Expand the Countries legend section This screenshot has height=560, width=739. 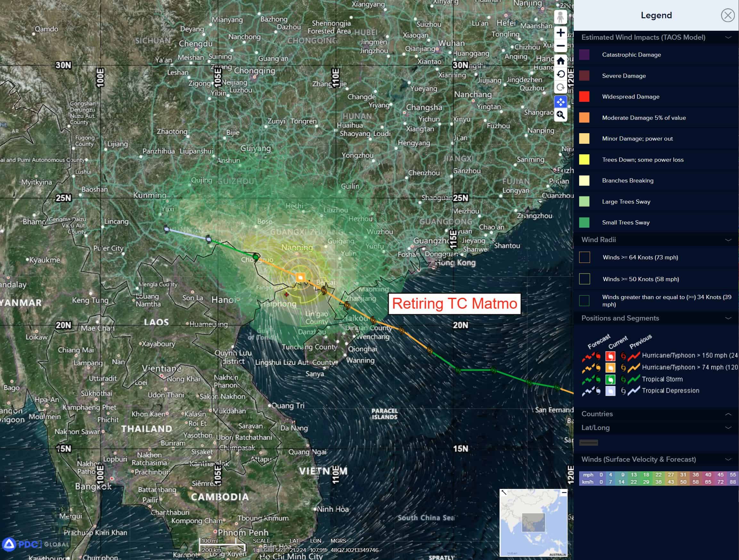tap(728, 414)
